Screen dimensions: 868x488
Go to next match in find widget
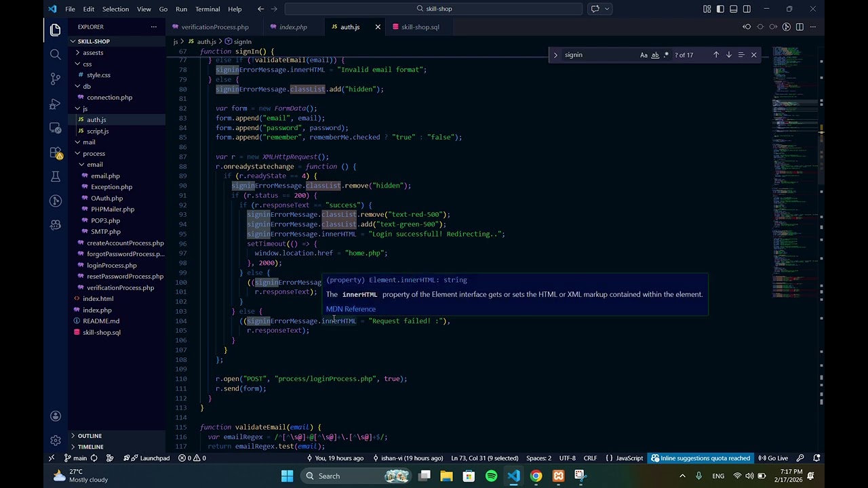[728, 55]
